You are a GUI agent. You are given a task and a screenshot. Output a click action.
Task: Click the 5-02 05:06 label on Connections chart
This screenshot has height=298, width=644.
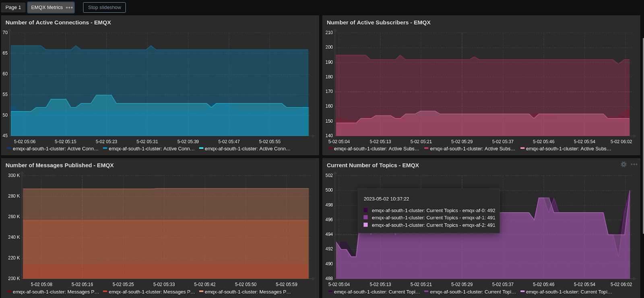pos(25,142)
